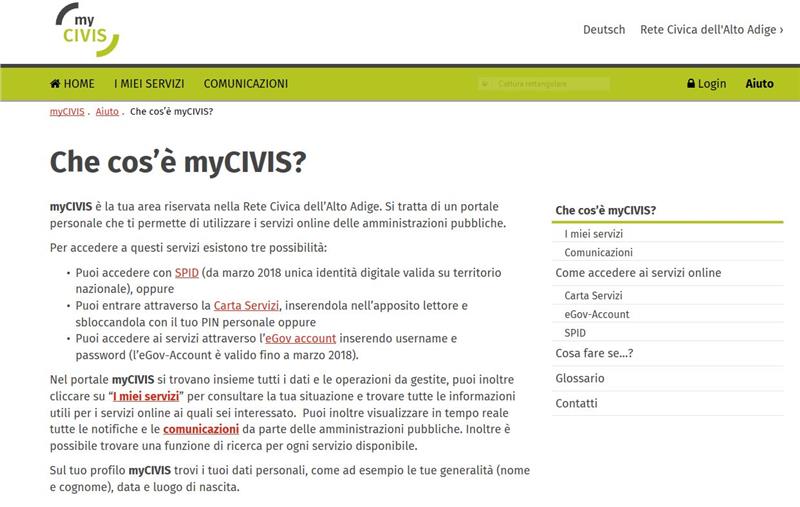The image size is (800, 507).
Task: Click Aiuto in the breadcrumb
Action: pyautogui.click(x=107, y=111)
